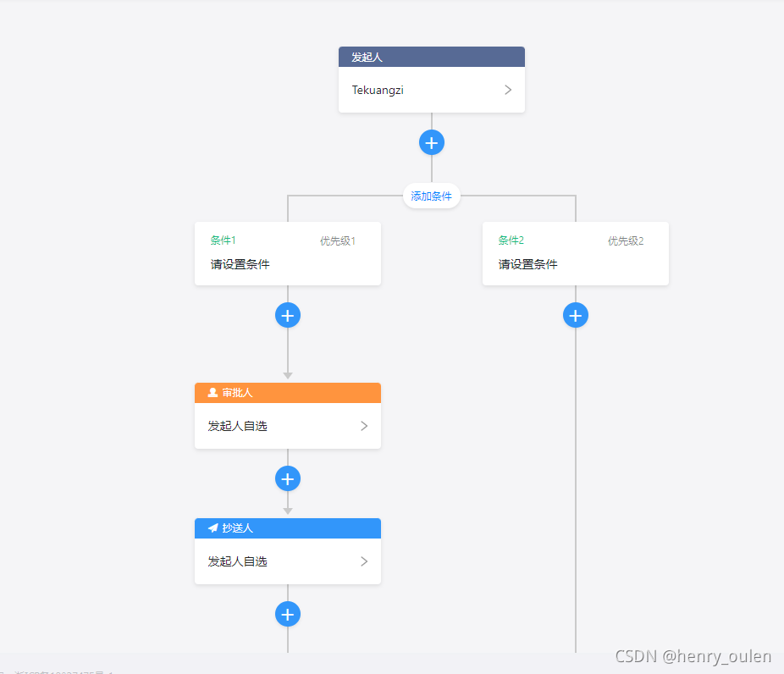784x674 pixels.
Task: Click 发起人自选 text in 审批人 card
Action: pos(238,426)
